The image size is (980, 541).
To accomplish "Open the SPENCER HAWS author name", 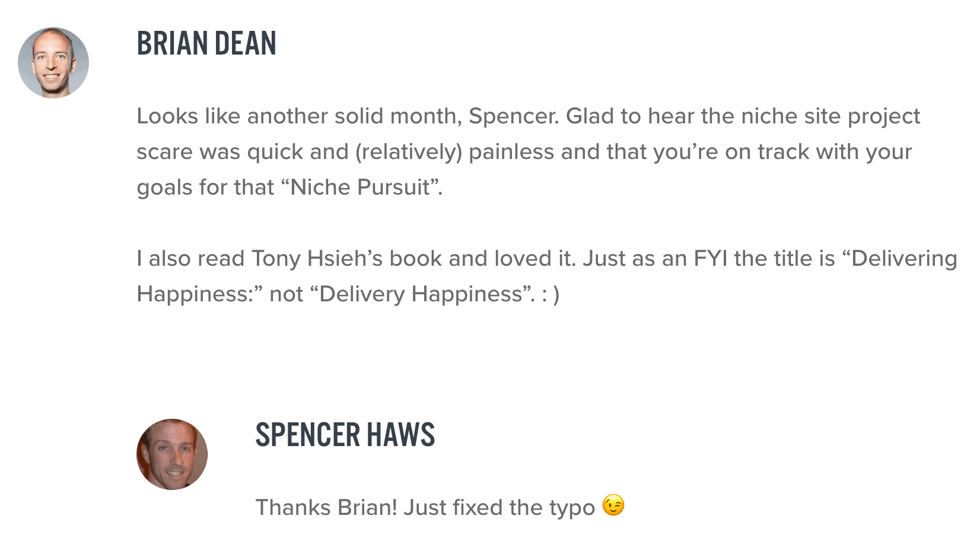I will tap(345, 435).
